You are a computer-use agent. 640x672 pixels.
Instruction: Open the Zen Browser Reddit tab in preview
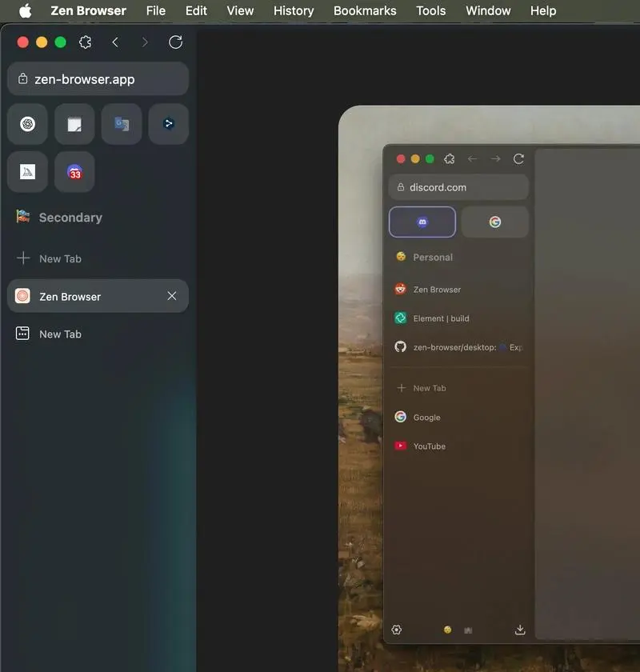coord(458,290)
